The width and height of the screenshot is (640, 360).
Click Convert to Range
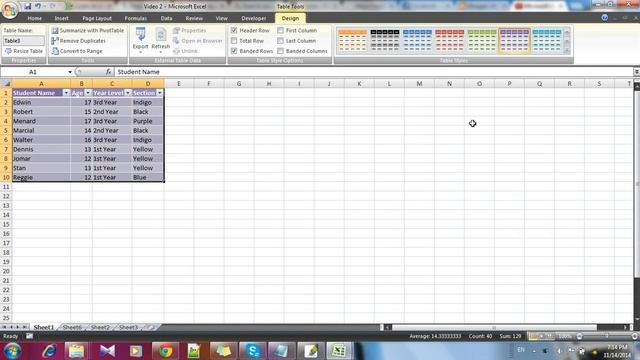tap(77, 51)
